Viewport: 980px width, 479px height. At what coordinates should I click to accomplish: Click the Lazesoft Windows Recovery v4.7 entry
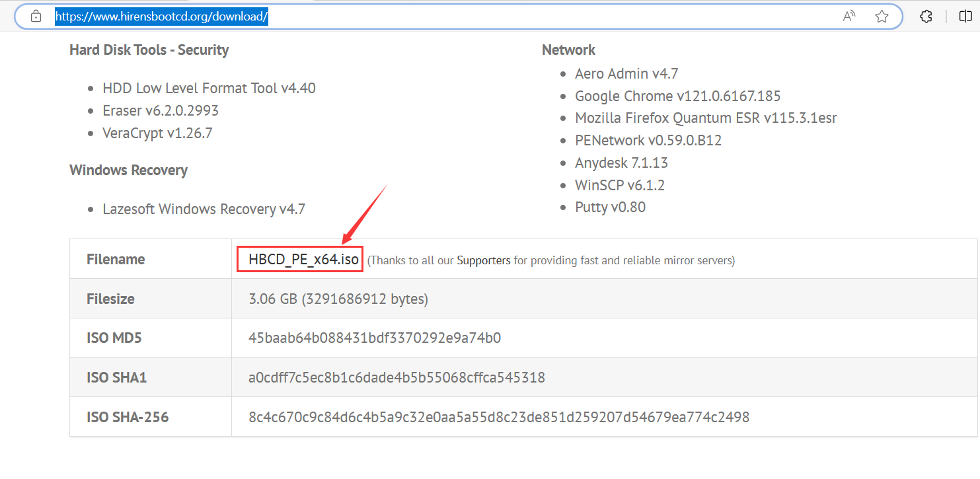[x=204, y=208]
